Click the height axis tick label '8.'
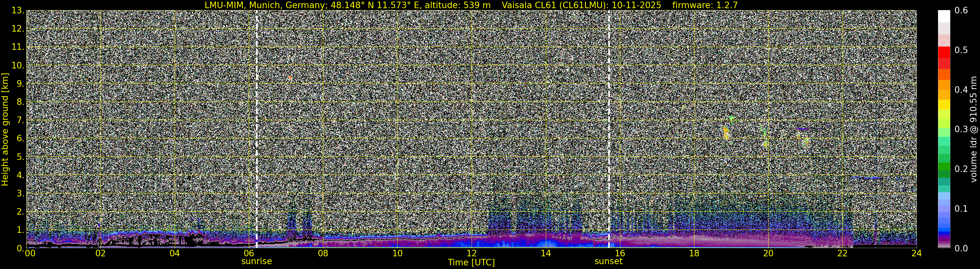 (20, 102)
